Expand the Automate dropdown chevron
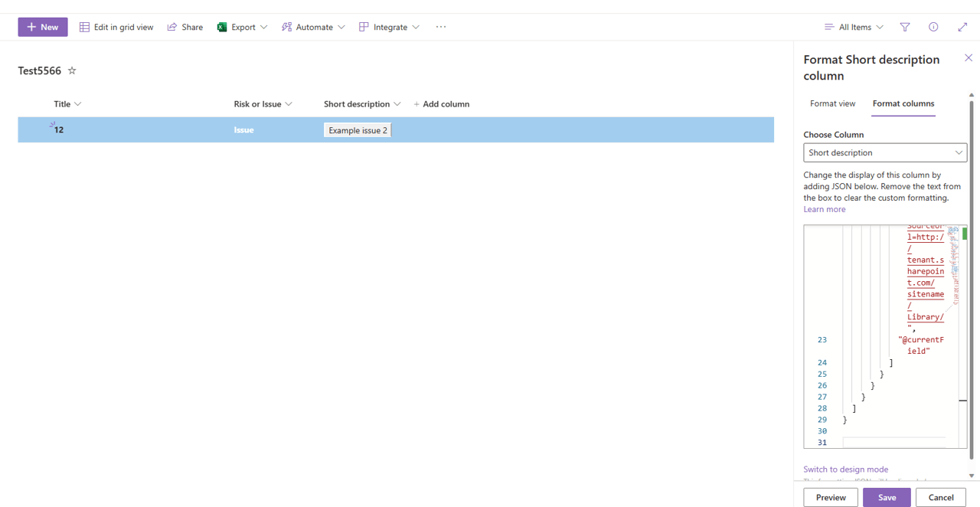 click(341, 27)
